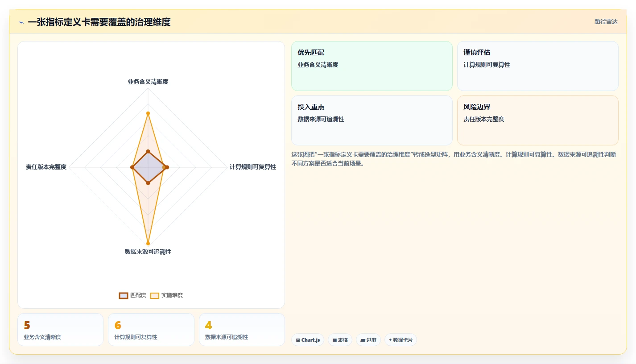Image resolution: width=636 pixels, height=364 pixels.
Task: Open the 风险边界 card
Action: coord(538,120)
